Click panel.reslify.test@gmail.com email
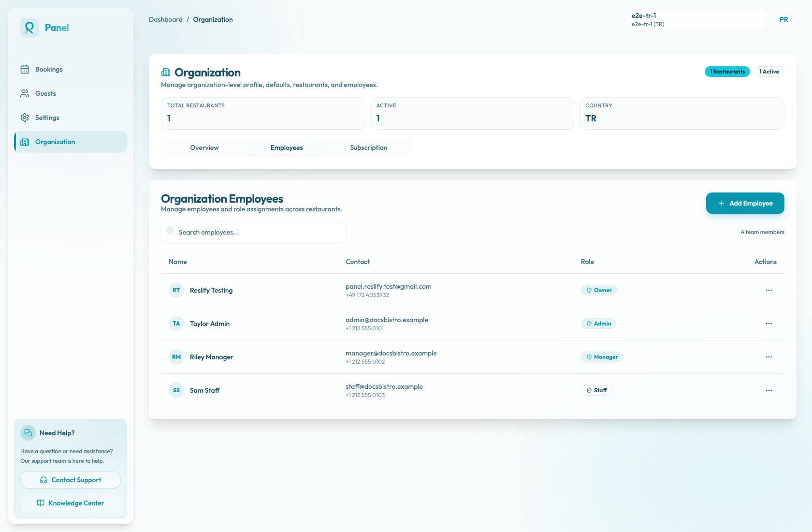Viewport: 812px width, 532px height. [x=389, y=286]
